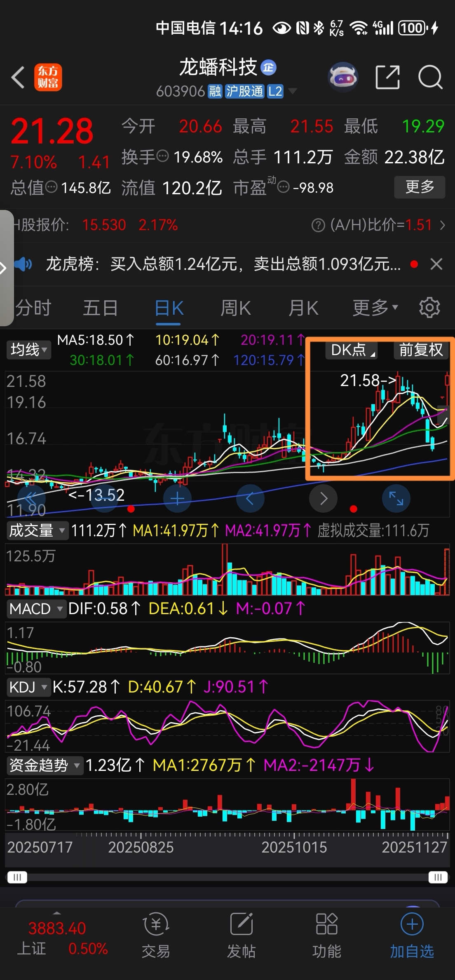Open chart settings gear icon
This screenshot has width=455, height=980.
429,308
